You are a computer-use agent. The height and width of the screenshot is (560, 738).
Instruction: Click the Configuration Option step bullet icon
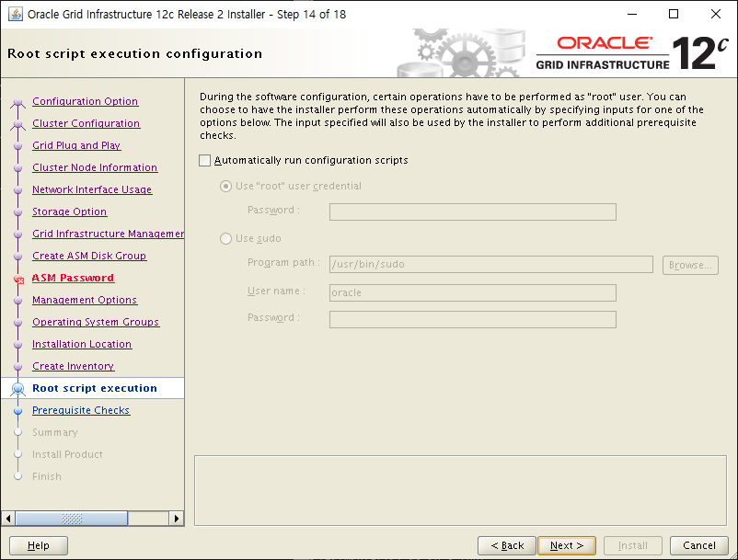click(17, 102)
